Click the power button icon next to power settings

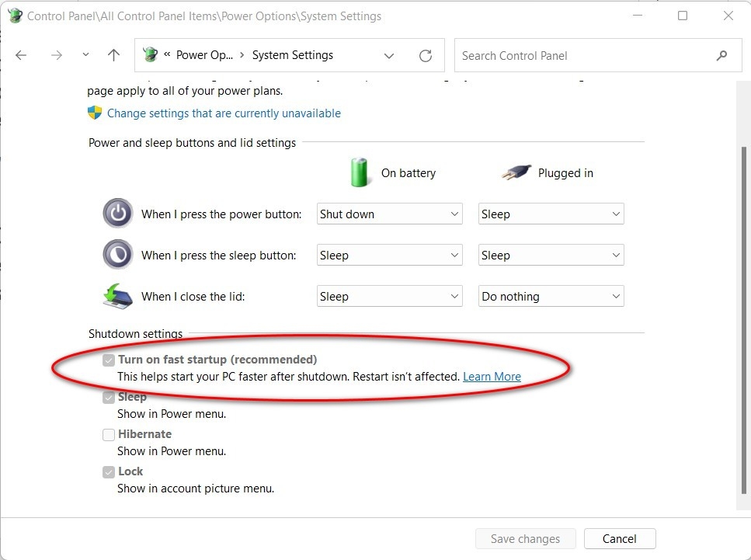[117, 213]
